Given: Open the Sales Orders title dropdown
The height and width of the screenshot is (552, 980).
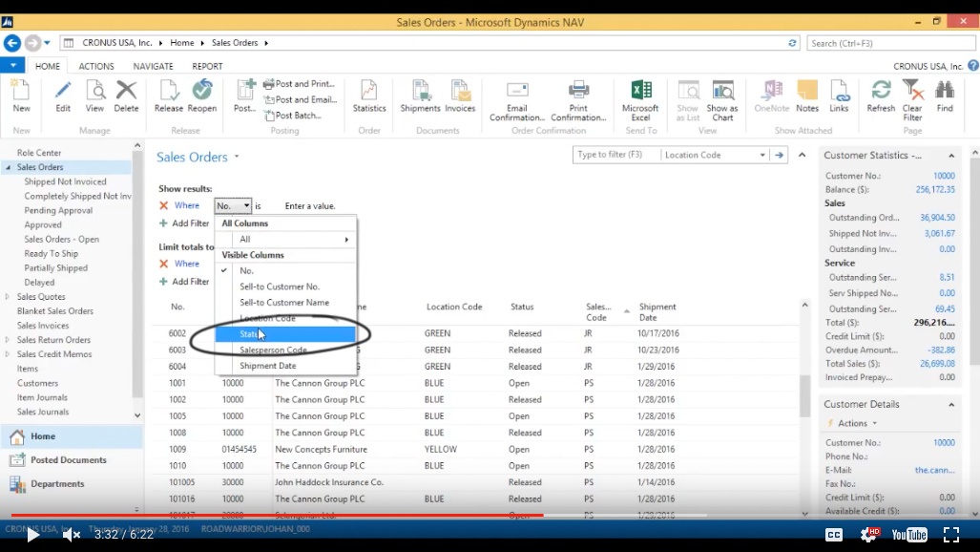Looking at the screenshot, I should pos(237,157).
